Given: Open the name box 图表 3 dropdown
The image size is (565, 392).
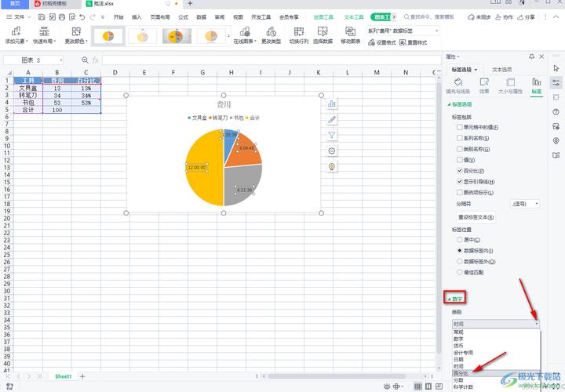Looking at the screenshot, I should click(61, 60).
